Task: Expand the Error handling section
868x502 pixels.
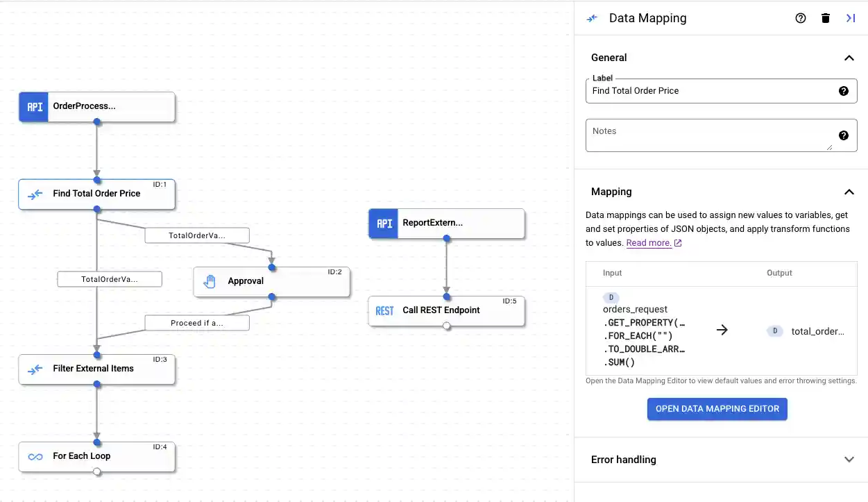Action: pos(849,459)
